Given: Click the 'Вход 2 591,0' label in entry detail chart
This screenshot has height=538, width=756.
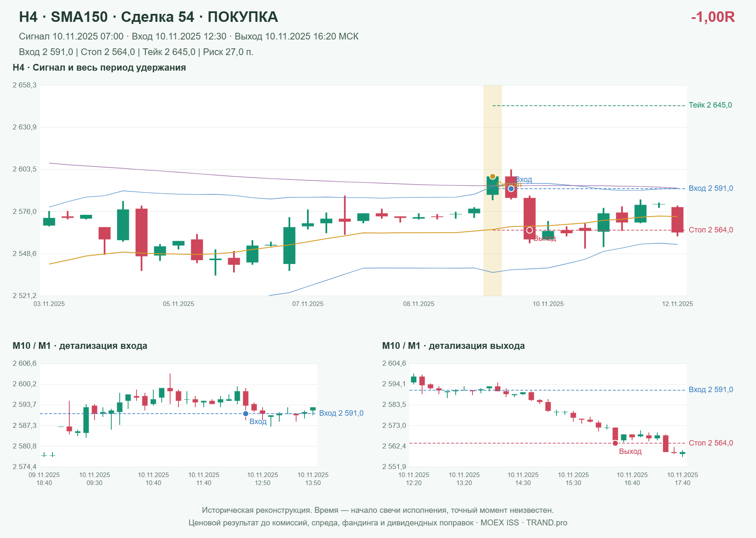Looking at the screenshot, I should [341, 413].
